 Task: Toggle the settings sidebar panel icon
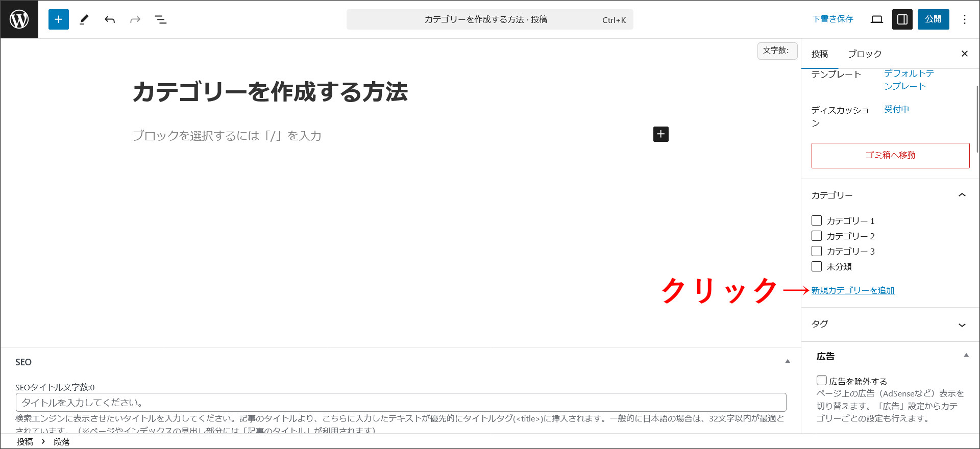pyautogui.click(x=902, y=19)
